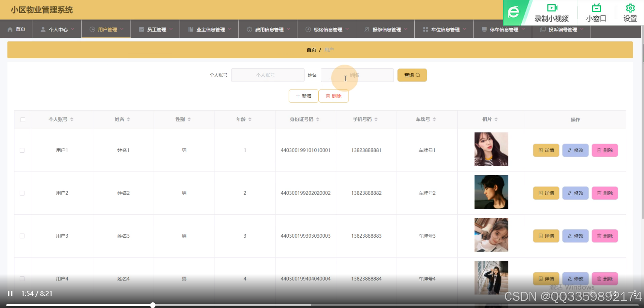Check the row checkbox for 用户2
644x308 pixels.
click(x=22, y=193)
